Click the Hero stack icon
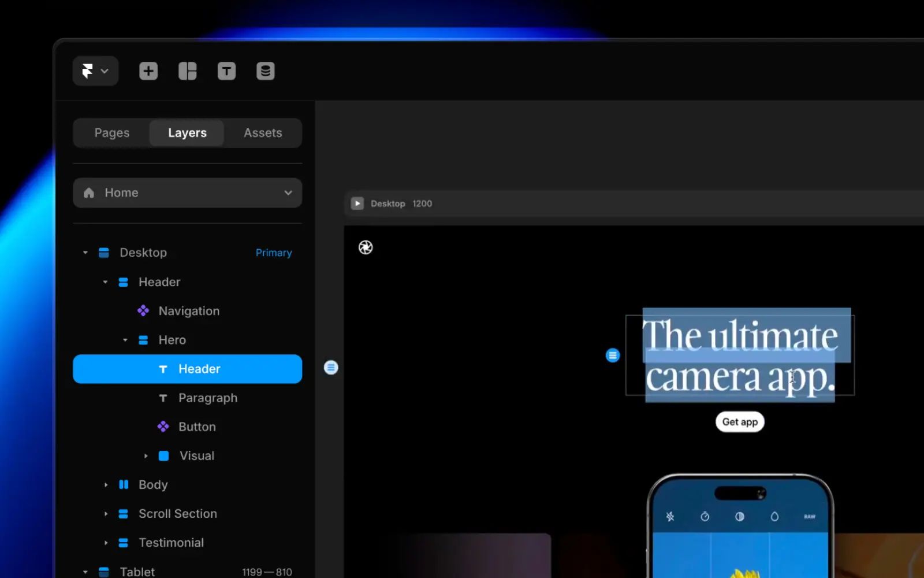Image resolution: width=924 pixels, height=578 pixels. [x=143, y=340]
